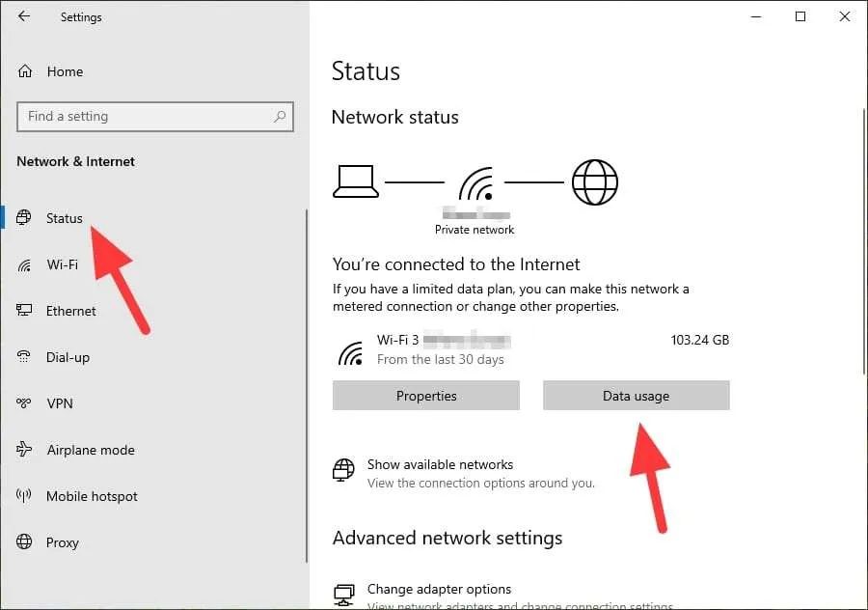Screen dimensions: 868x610
Task: Click the Status globe icon
Action: click(24, 218)
